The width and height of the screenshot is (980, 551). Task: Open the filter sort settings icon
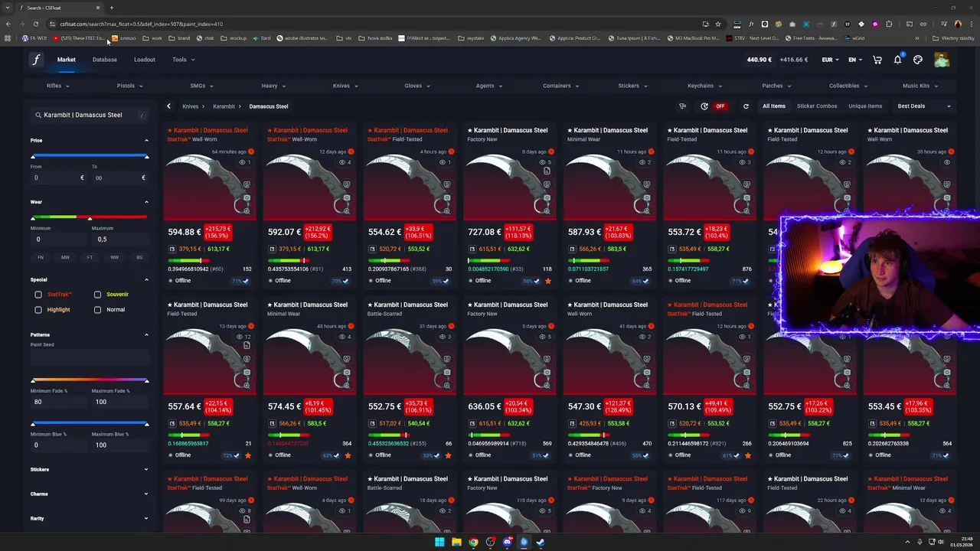682,106
